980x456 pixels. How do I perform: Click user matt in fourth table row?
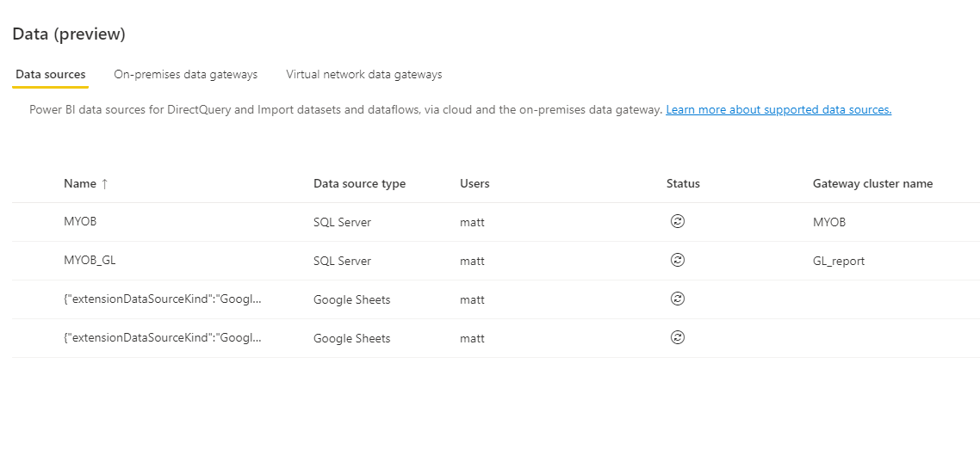[x=472, y=339]
